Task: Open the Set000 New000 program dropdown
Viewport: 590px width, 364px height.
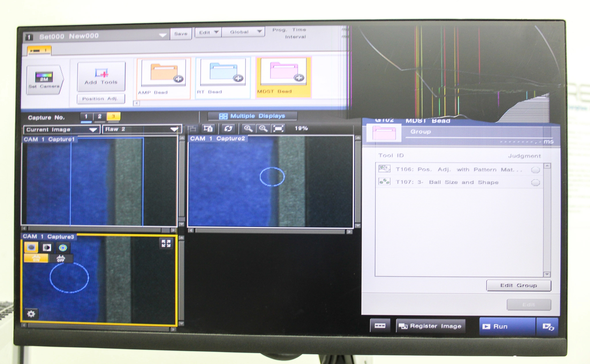Action: point(96,36)
